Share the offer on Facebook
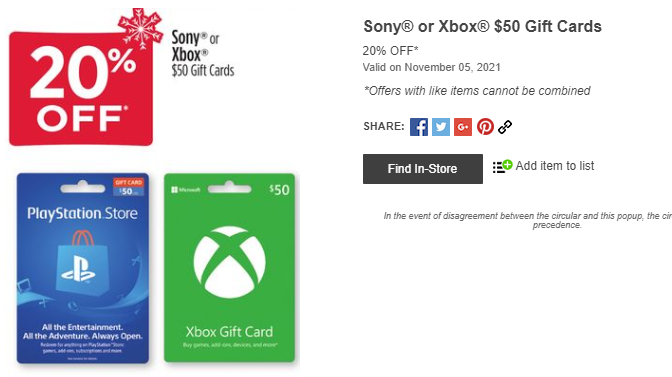This screenshot has width=672, height=377. point(419,127)
